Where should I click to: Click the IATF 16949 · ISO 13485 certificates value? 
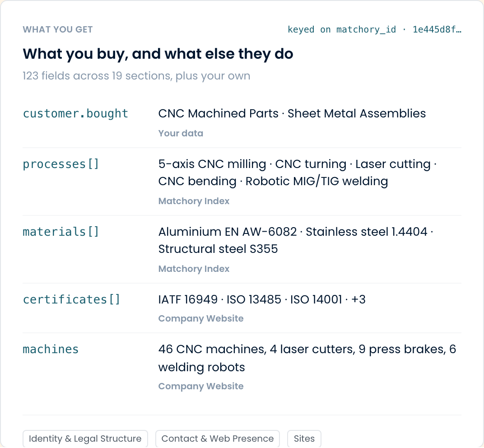point(262,299)
